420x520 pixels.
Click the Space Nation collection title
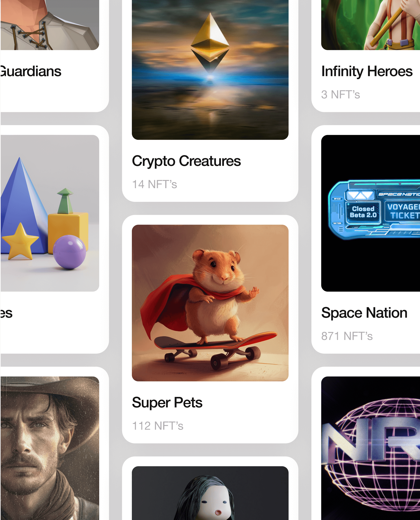coord(364,313)
